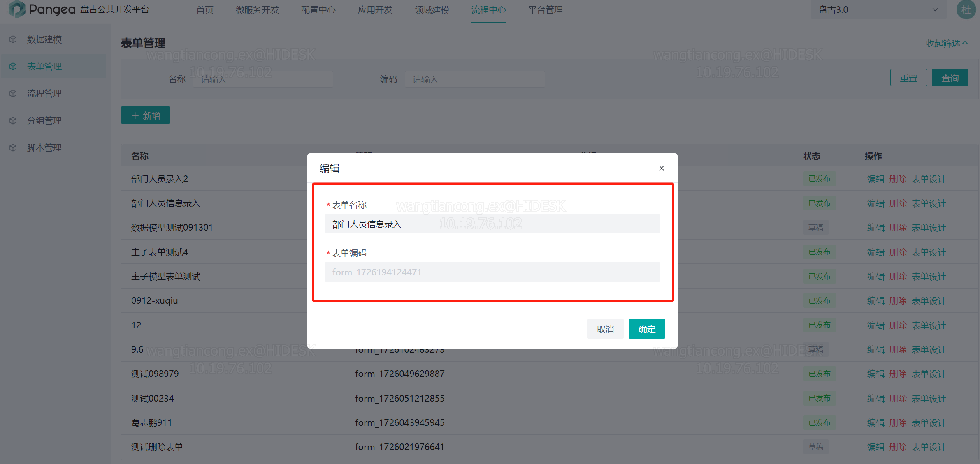This screenshot has height=464, width=980.
Task: Collapse filters via 收起筛选
Action: (x=947, y=44)
